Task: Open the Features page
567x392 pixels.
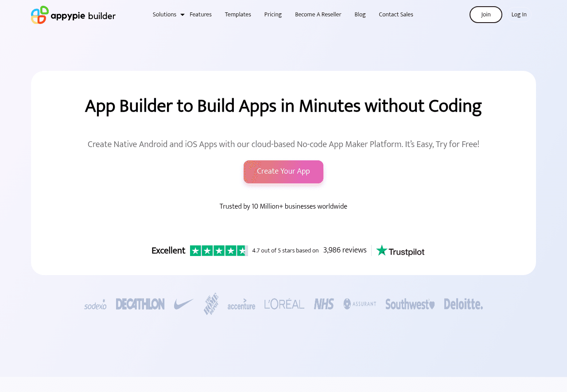Action: [x=200, y=14]
